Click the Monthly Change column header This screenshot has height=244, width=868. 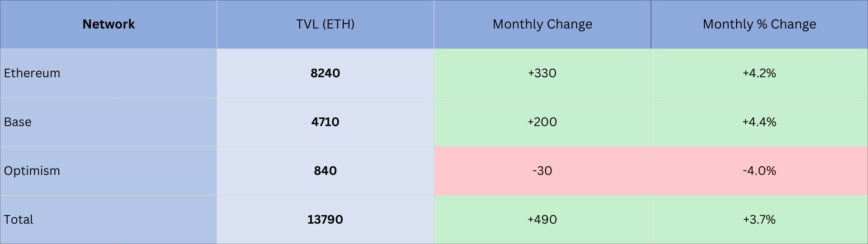tap(542, 24)
